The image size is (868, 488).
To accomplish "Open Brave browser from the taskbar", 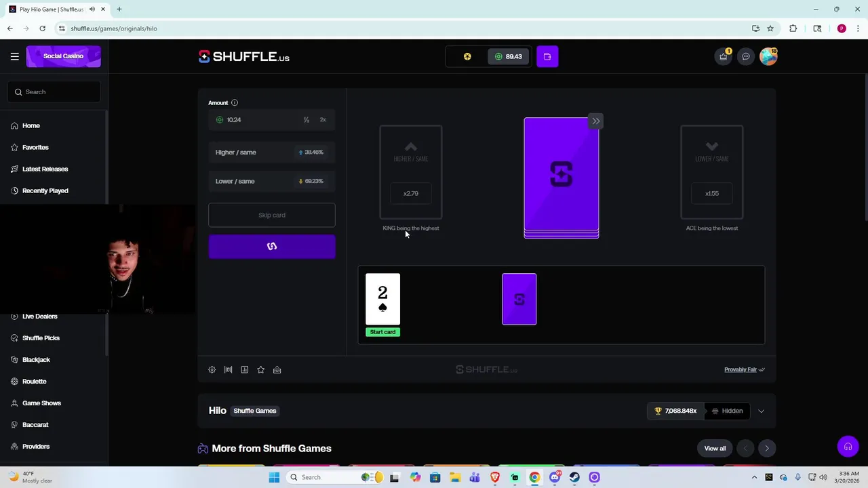I will click(x=495, y=477).
